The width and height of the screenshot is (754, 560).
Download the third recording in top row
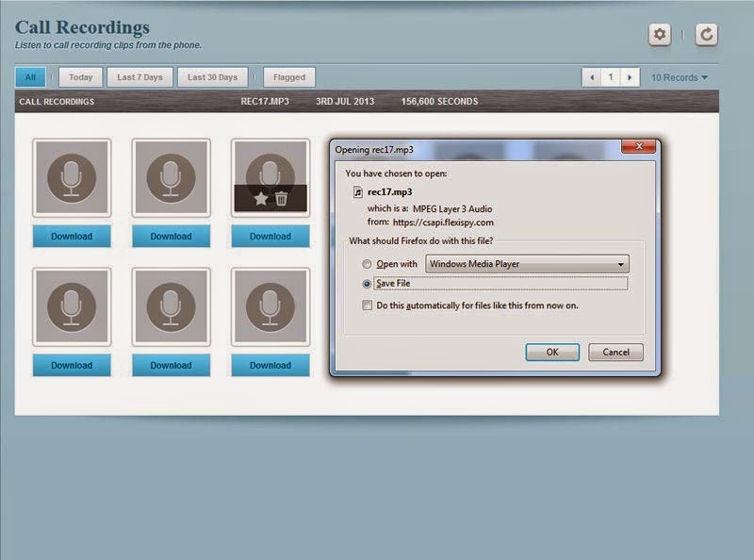[x=270, y=237]
